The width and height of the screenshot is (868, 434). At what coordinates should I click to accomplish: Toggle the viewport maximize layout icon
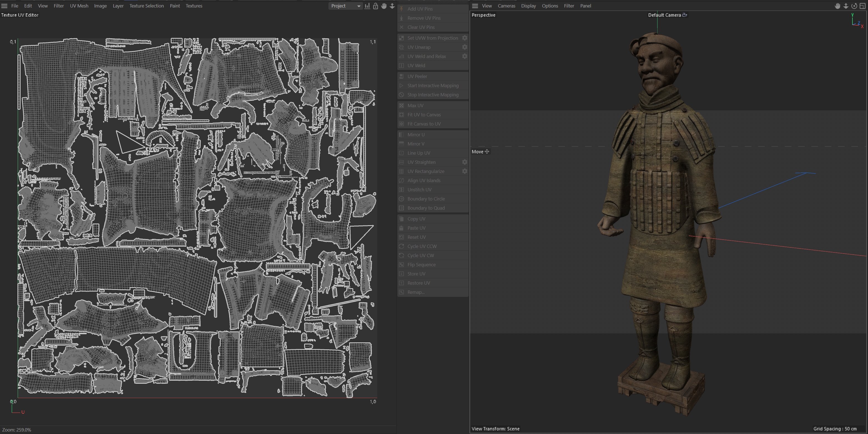tap(862, 6)
